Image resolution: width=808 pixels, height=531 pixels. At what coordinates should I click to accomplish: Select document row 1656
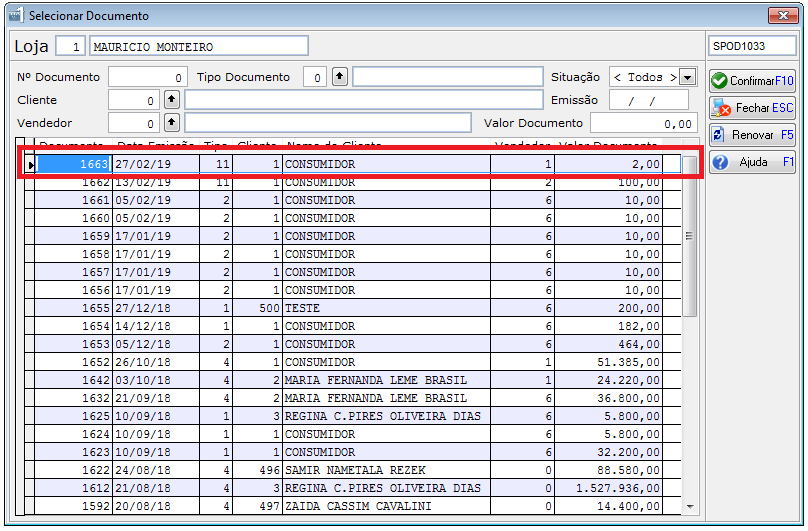(x=353, y=290)
